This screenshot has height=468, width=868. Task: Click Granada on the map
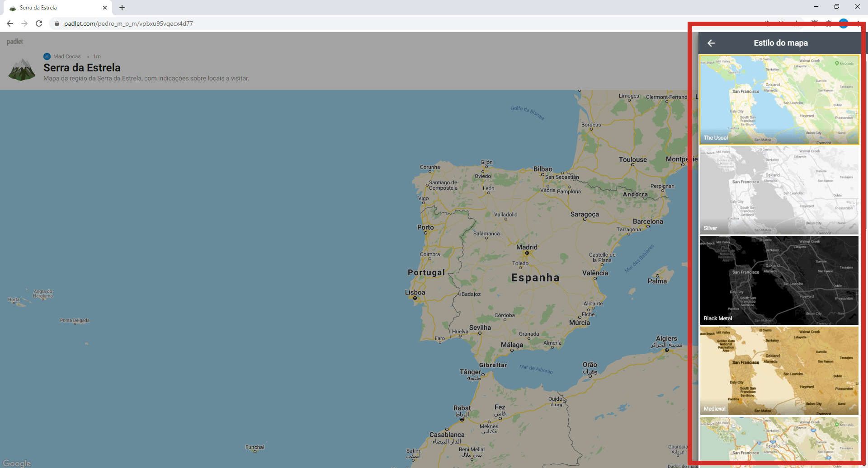pyautogui.click(x=529, y=334)
